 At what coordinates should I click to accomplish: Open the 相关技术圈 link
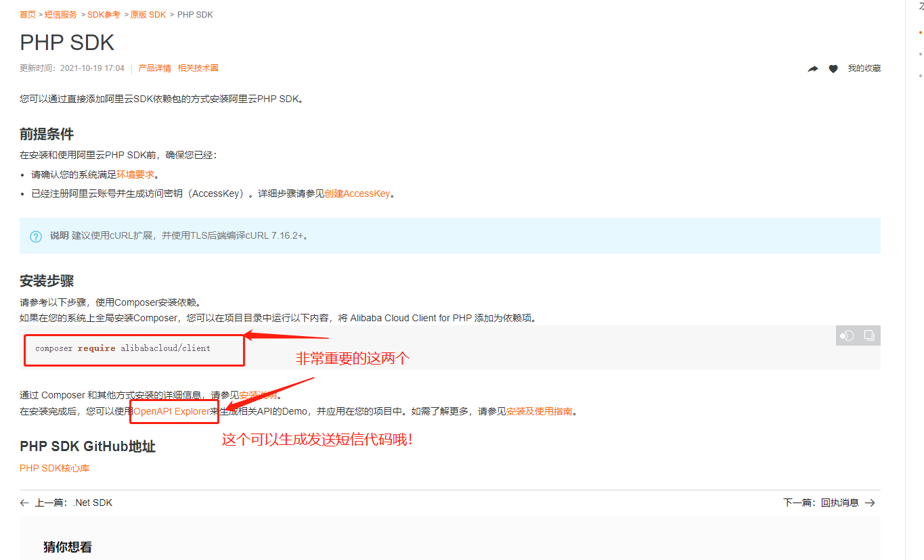click(198, 68)
